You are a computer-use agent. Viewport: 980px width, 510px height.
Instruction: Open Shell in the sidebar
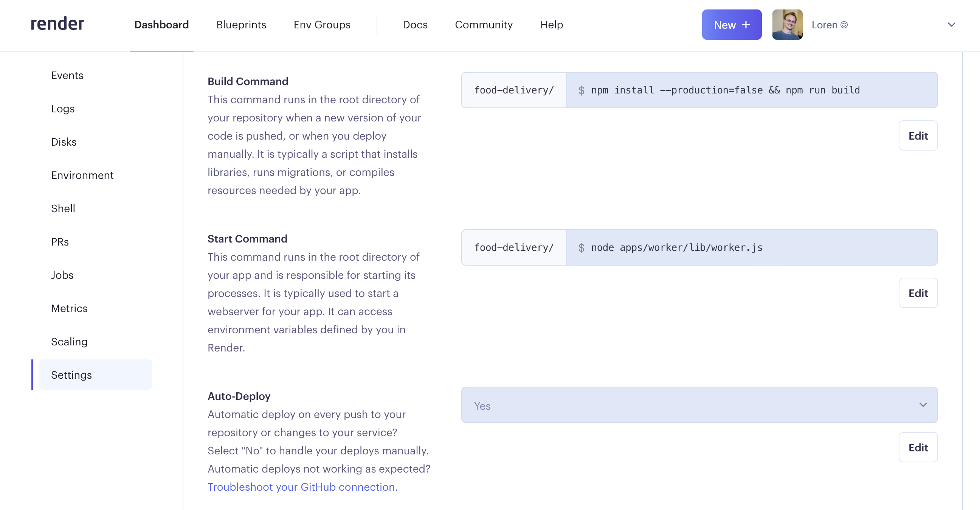coord(63,208)
